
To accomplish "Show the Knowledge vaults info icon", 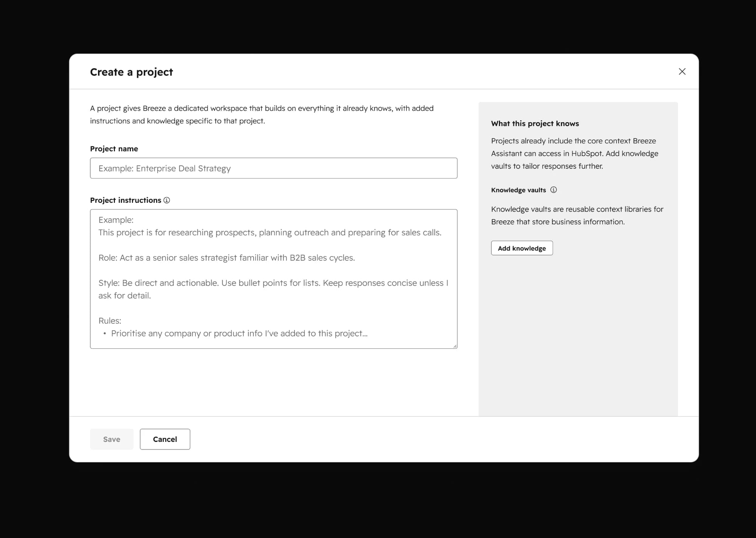I will click(x=553, y=190).
